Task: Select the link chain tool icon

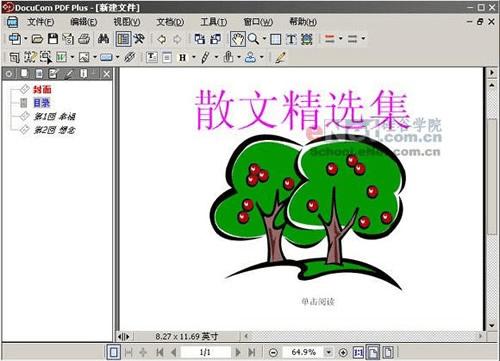Action: click(130, 57)
